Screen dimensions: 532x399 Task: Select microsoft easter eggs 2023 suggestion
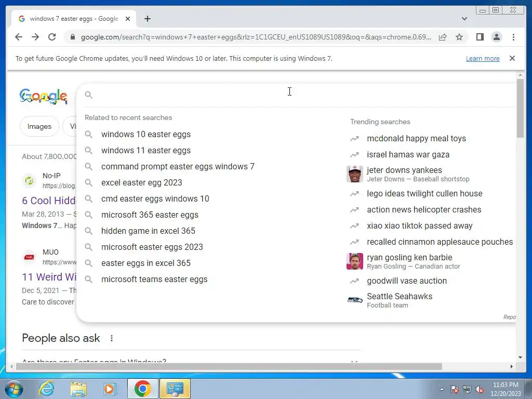[152, 247]
